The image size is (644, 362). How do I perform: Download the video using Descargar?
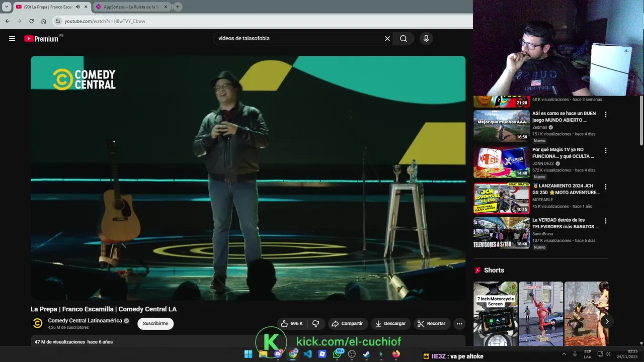(x=390, y=324)
